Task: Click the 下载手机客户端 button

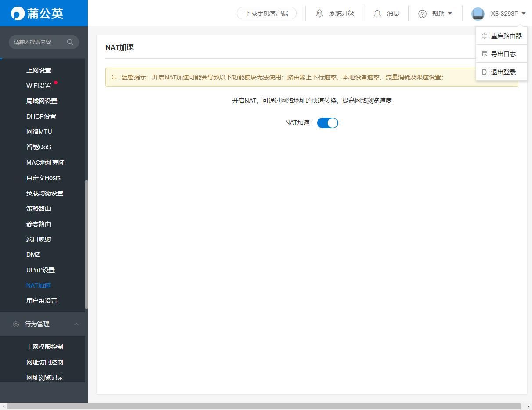Action: coord(267,13)
